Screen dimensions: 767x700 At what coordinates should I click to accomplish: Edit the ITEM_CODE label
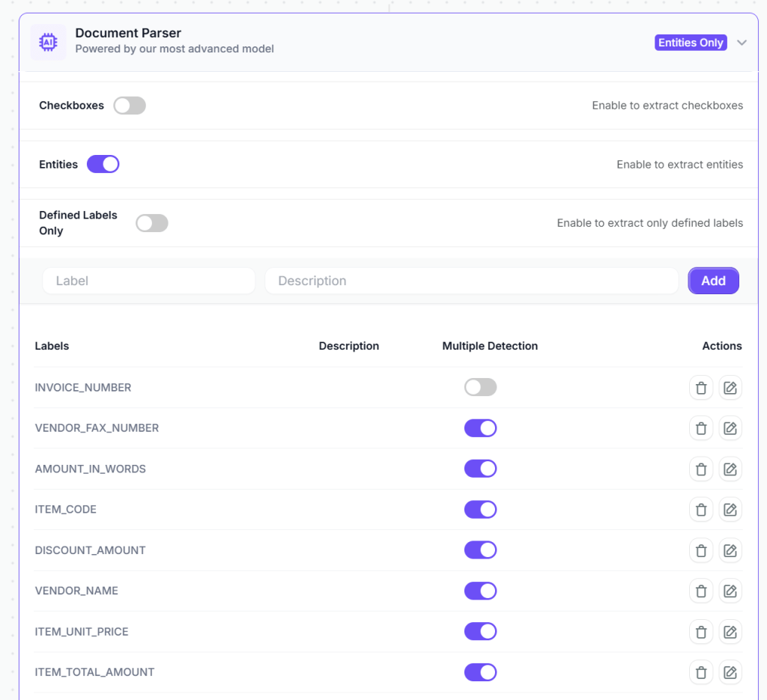point(730,510)
